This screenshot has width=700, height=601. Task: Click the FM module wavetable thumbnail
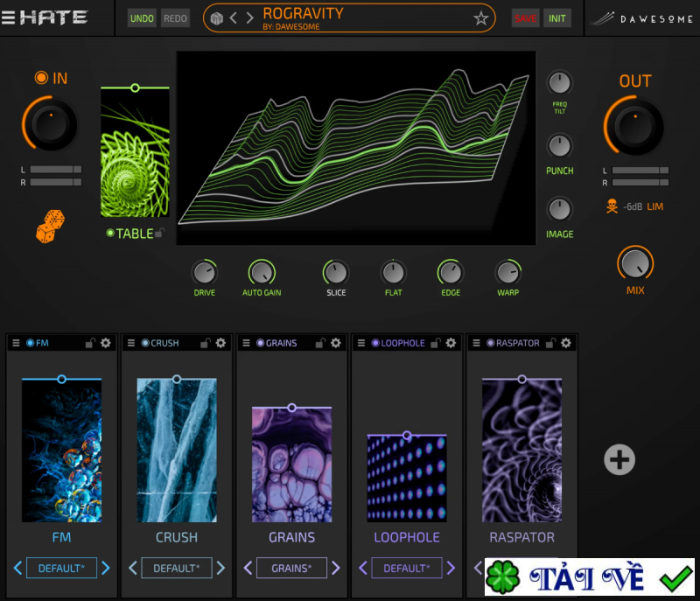(x=61, y=451)
